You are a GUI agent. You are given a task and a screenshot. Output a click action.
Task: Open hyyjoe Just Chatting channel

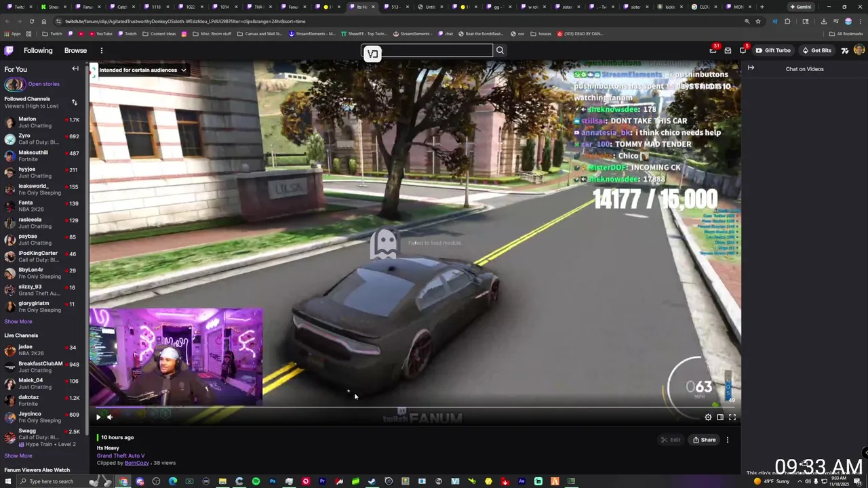(x=43, y=172)
